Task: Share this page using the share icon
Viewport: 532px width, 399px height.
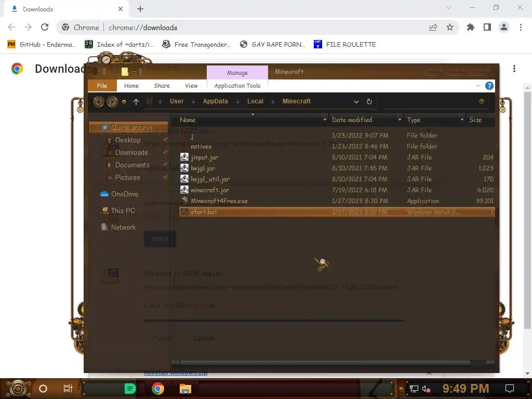Action: 433,27
